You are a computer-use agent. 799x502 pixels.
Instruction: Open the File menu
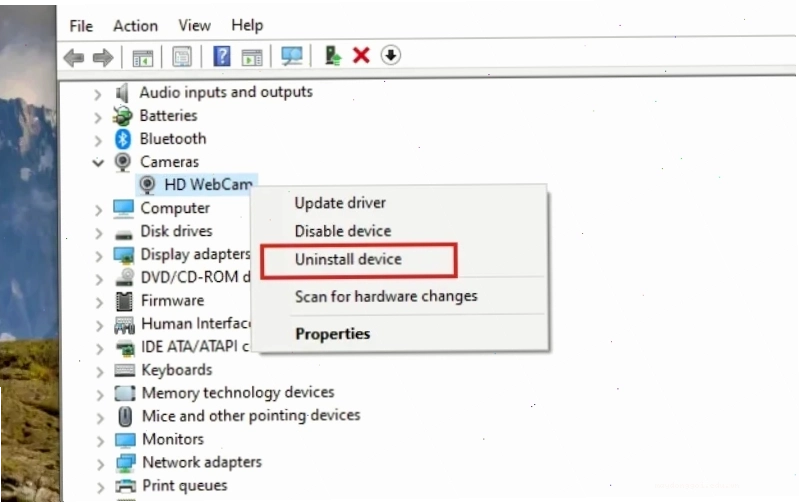pyautogui.click(x=81, y=26)
